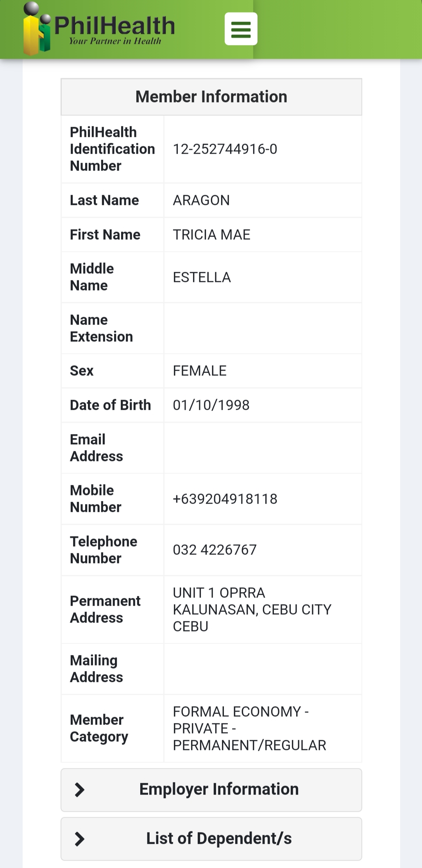Viewport: 422px width, 868px height.
Task: Click the member category value text
Action: [249, 728]
